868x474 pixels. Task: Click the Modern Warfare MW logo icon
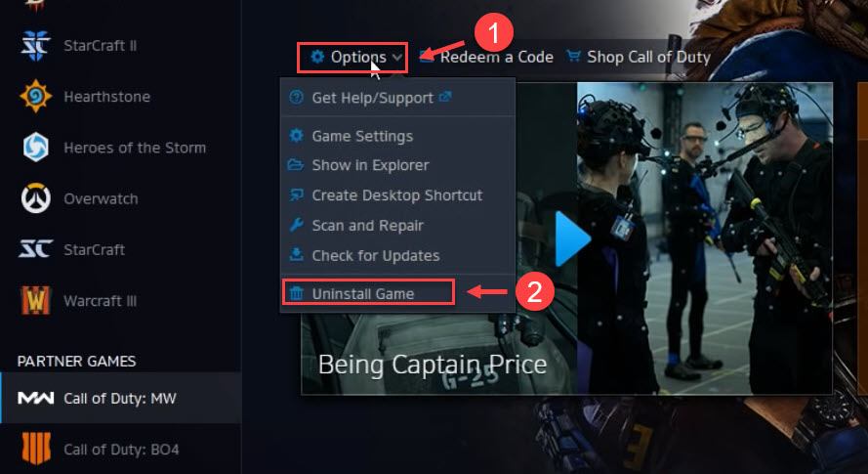pos(35,398)
